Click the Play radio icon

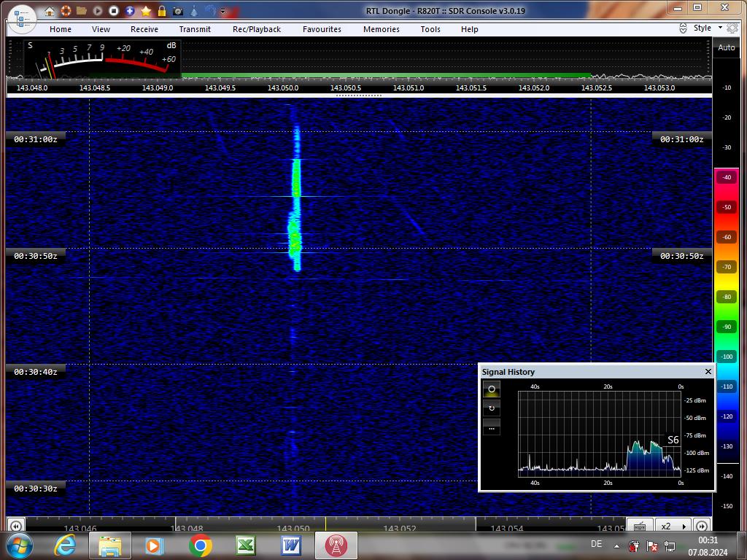pyautogui.click(x=98, y=10)
